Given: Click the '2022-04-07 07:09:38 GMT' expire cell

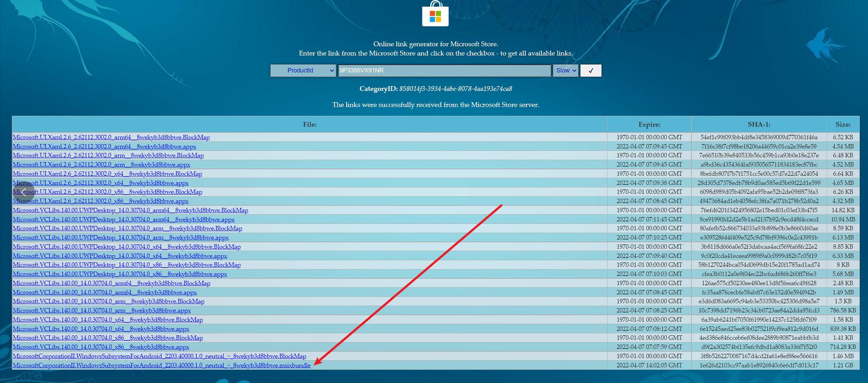Looking at the screenshot, I should click(x=649, y=183).
